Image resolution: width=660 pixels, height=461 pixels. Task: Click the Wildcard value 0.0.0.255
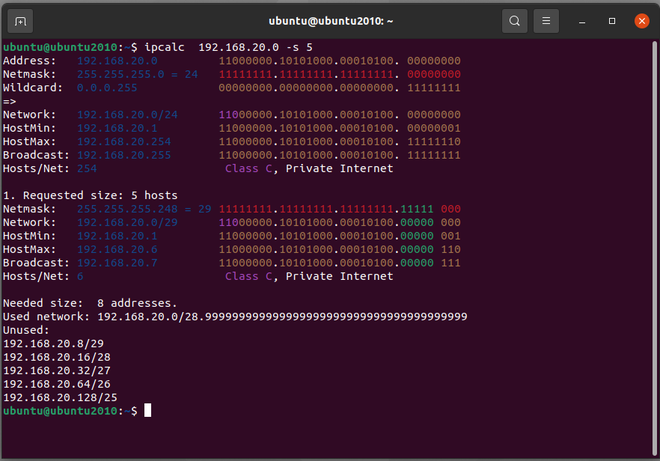tap(107, 88)
